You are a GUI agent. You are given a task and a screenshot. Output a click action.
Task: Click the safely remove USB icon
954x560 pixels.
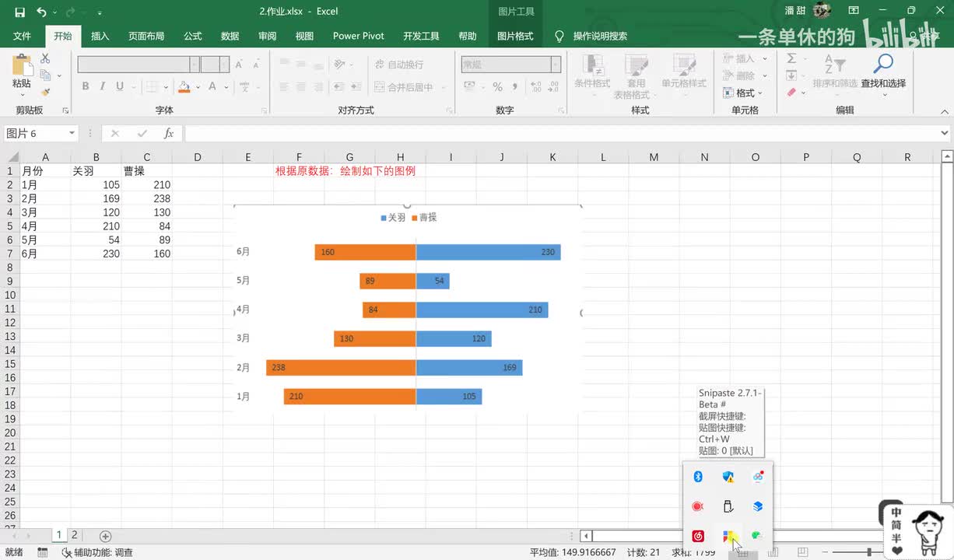point(728,506)
